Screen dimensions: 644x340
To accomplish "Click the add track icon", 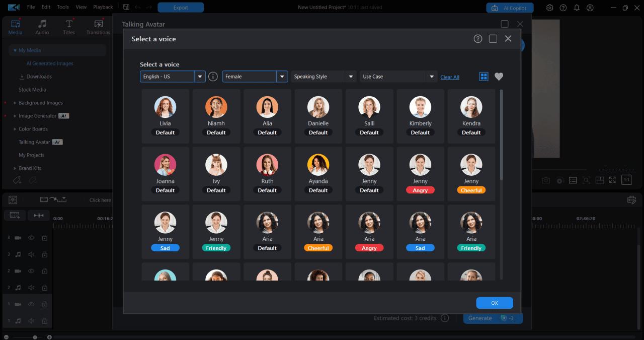I will (15, 215).
